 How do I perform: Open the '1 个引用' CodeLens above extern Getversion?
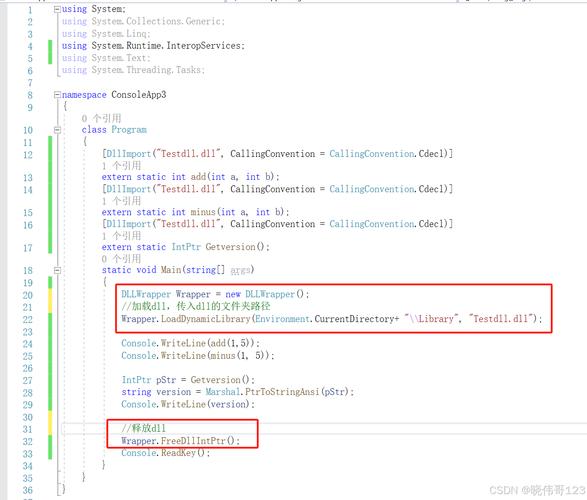[x=121, y=236]
